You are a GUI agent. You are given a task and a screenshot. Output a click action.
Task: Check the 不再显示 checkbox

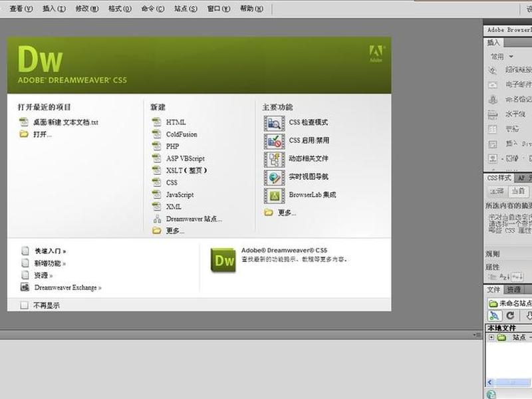(x=24, y=305)
